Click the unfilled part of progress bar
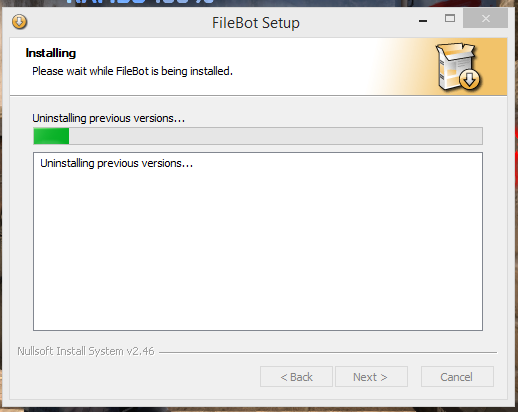The height and width of the screenshot is (412, 518). click(x=275, y=136)
